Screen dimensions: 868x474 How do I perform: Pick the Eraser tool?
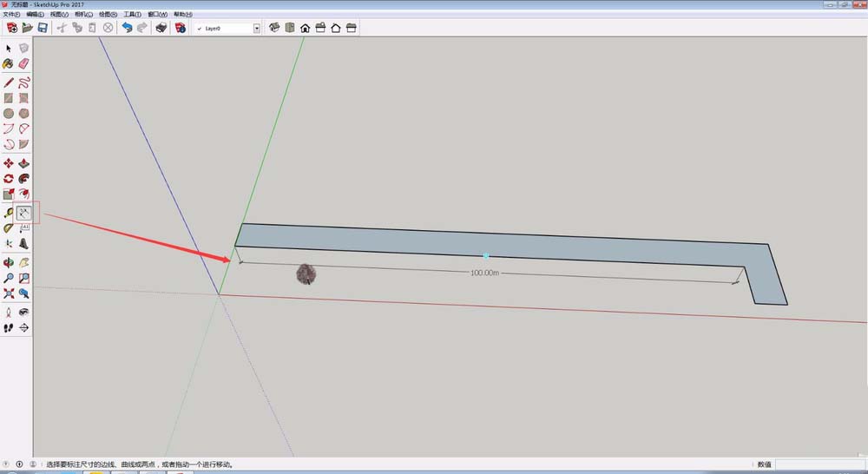[24, 64]
